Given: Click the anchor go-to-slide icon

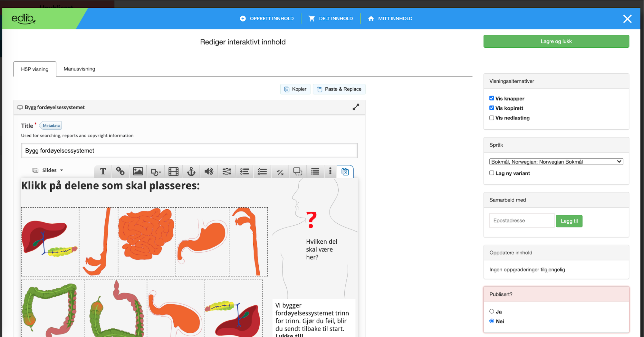Looking at the screenshot, I should (191, 172).
